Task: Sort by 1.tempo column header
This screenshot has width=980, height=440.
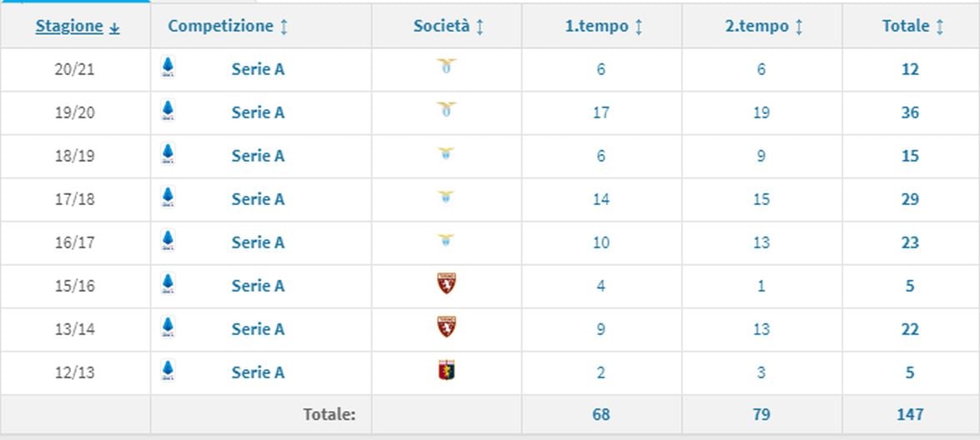Action: click(x=603, y=26)
